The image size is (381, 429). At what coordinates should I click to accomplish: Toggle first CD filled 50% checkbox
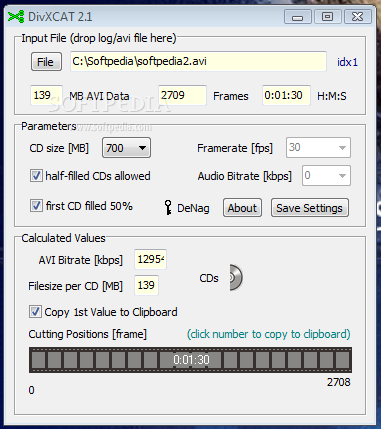tap(36, 206)
